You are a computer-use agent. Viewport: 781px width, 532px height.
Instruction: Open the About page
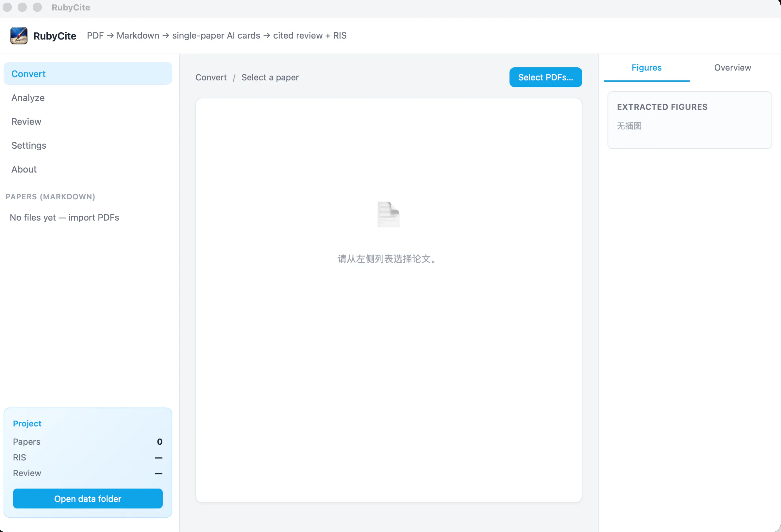[88, 169]
